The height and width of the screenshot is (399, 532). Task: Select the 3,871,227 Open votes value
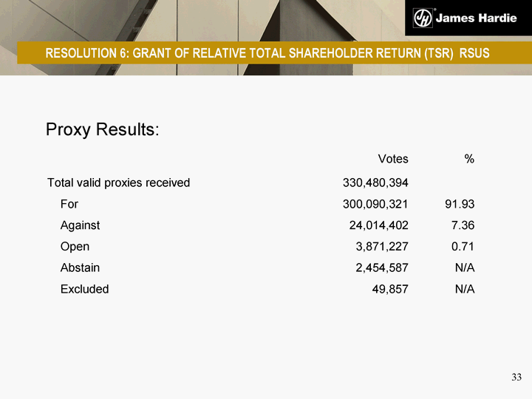point(382,247)
